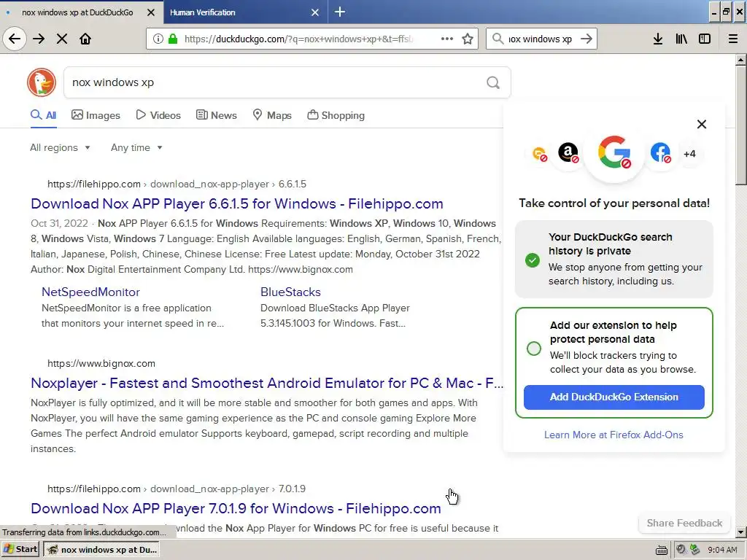Image resolution: width=747 pixels, height=560 pixels.
Task: Open the BlueStacks sublink
Action: pyautogui.click(x=290, y=292)
